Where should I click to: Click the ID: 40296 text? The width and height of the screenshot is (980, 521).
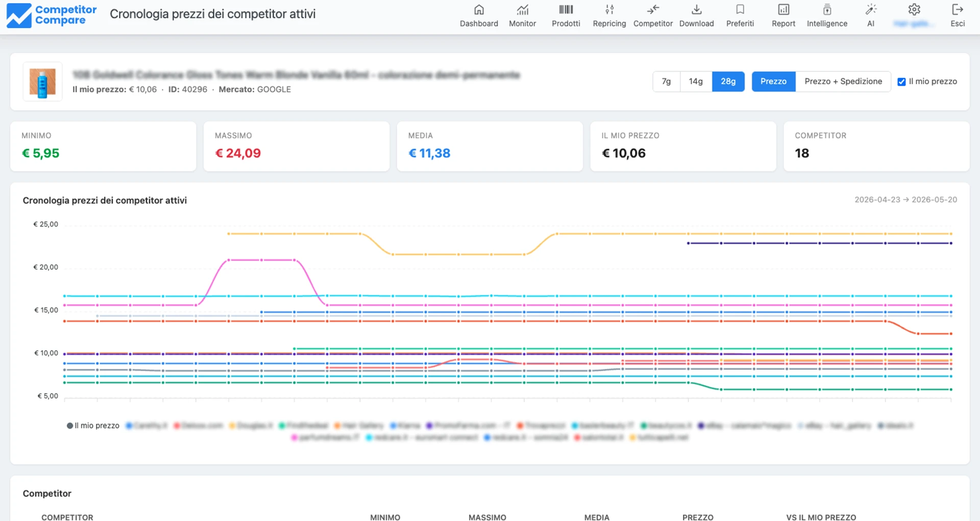188,89
